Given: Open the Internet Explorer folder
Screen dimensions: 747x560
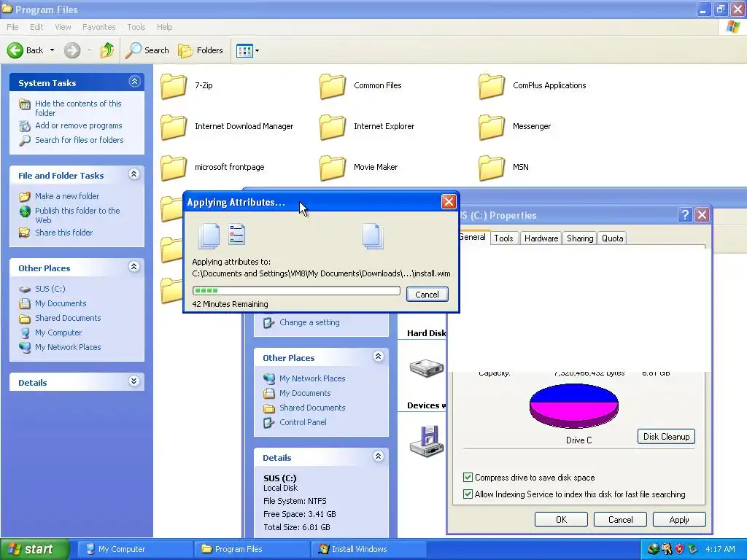Looking at the screenshot, I should [367, 126].
